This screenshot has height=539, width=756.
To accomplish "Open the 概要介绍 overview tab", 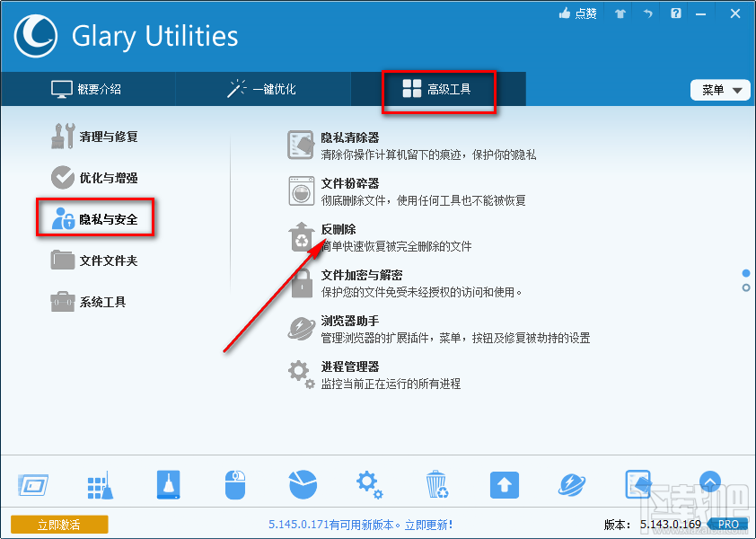I will pos(98,89).
